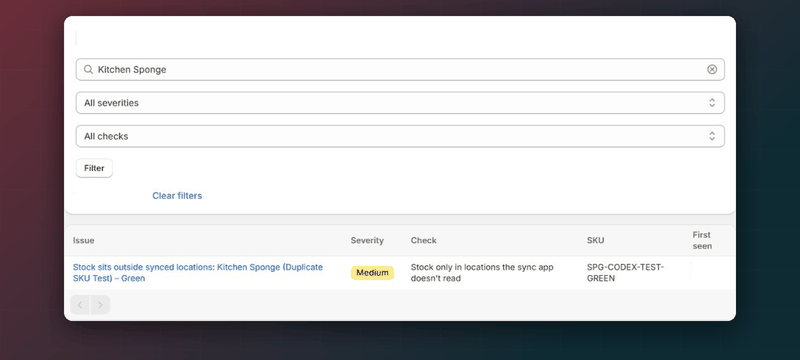Viewport: 800px width, 360px height.
Task: Select the SPG-CODEX-TEST-GREEN SKU cell
Action: point(626,273)
